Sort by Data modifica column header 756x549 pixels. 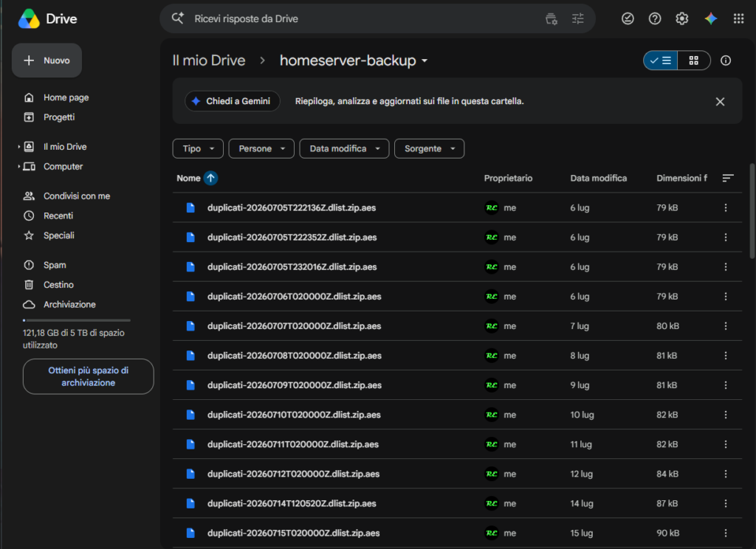pyautogui.click(x=598, y=179)
